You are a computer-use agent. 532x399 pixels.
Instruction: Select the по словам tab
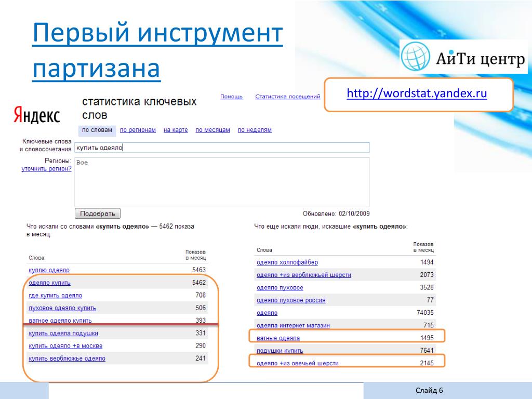(97, 130)
